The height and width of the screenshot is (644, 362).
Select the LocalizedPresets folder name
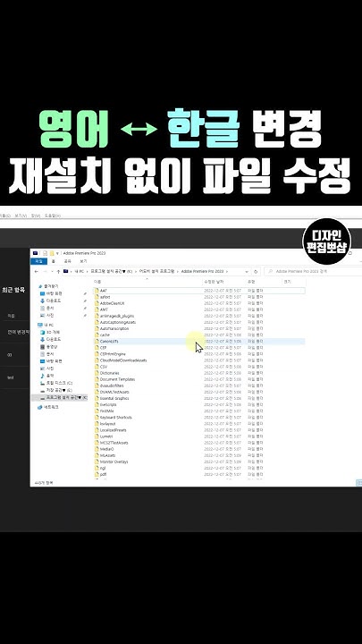[114, 430]
